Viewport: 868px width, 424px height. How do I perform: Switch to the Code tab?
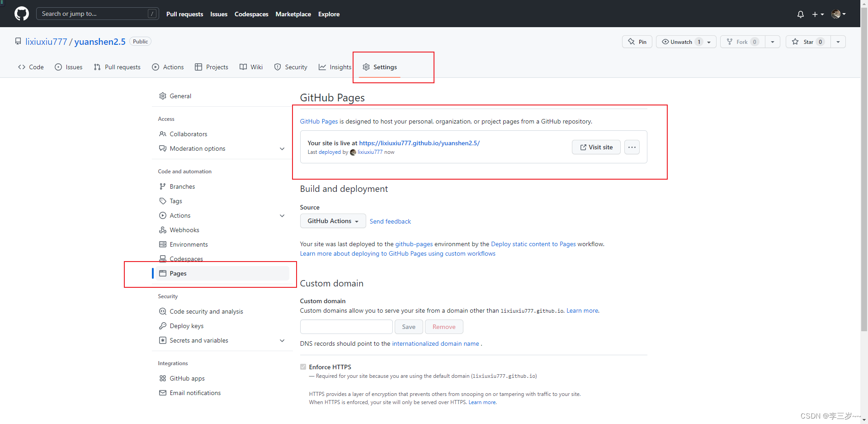(31, 67)
